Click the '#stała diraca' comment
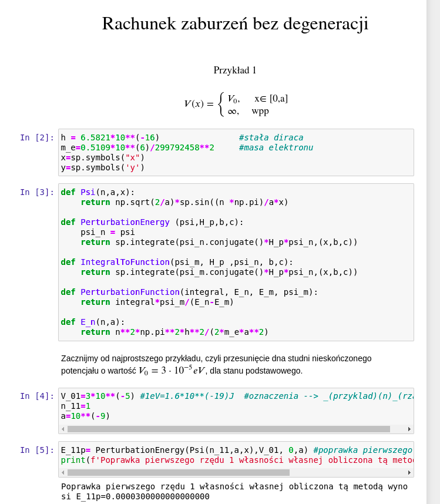Screen dimensions: 440x504 tap(271, 137)
